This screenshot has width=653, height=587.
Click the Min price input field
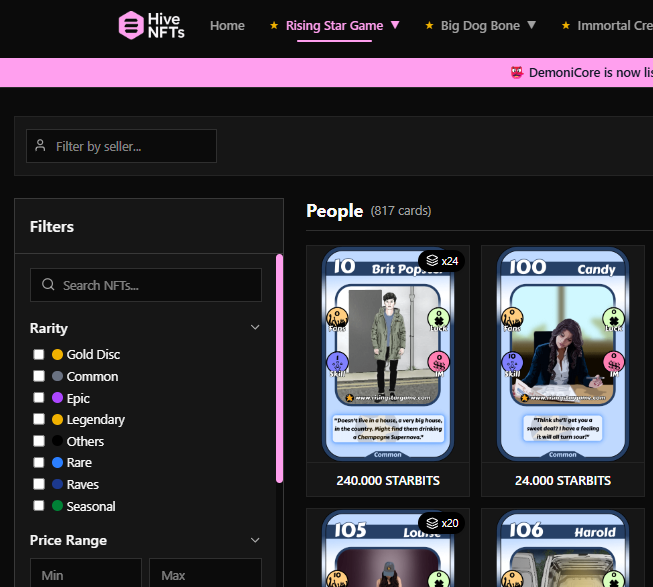85,574
